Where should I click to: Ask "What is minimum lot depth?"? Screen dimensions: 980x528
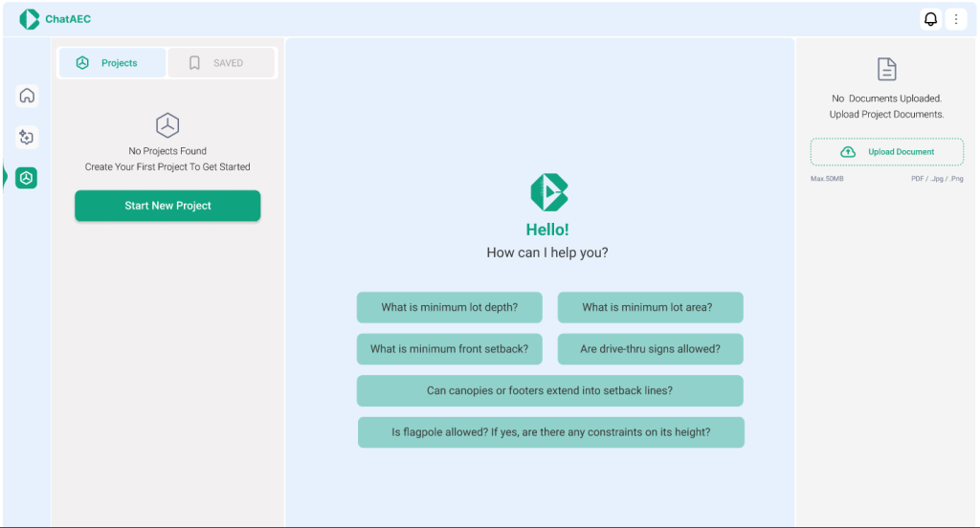(x=449, y=307)
